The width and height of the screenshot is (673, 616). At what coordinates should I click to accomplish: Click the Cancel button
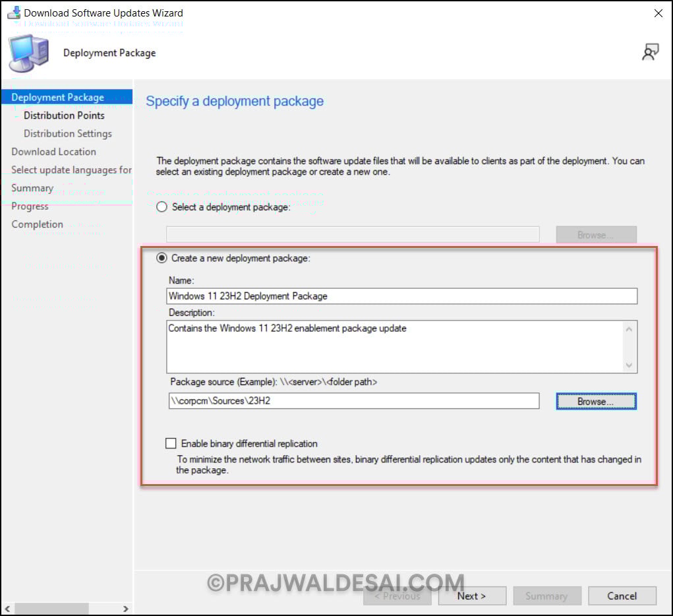click(x=622, y=596)
